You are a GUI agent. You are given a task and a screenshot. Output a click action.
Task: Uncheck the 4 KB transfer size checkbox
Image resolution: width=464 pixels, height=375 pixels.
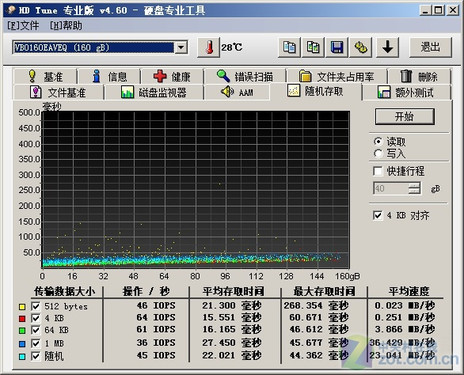(x=36, y=318)
